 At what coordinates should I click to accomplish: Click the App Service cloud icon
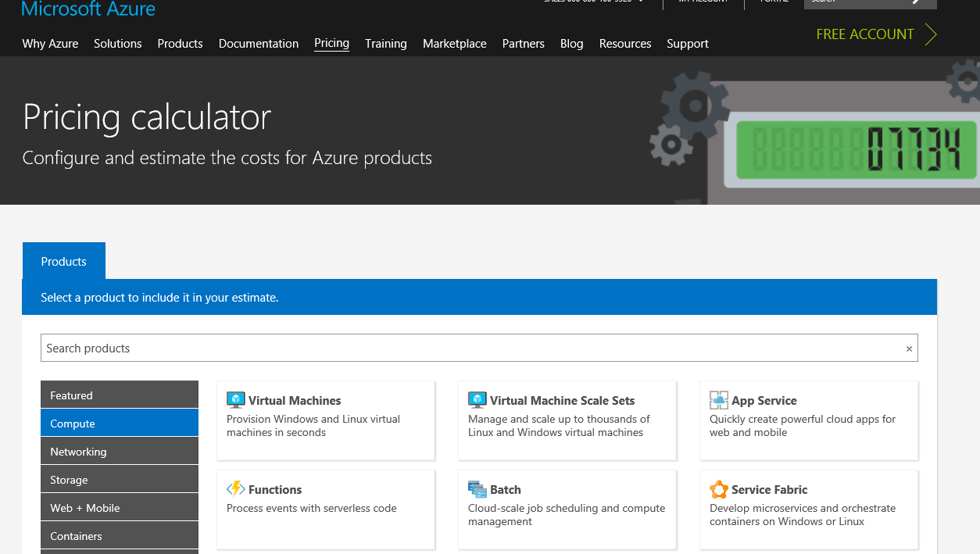point(718,400)
